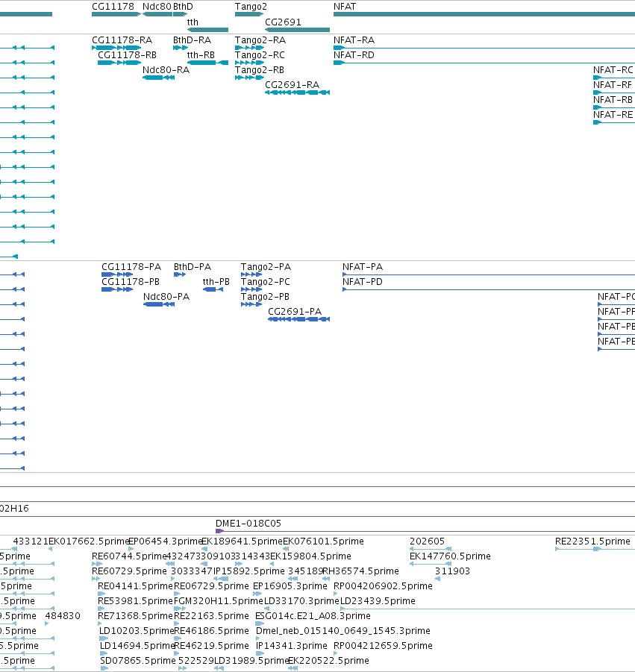Viewport: 635px width, 672px height.
Task: Click protein Tango2-PA
Action: coord(251,274)
